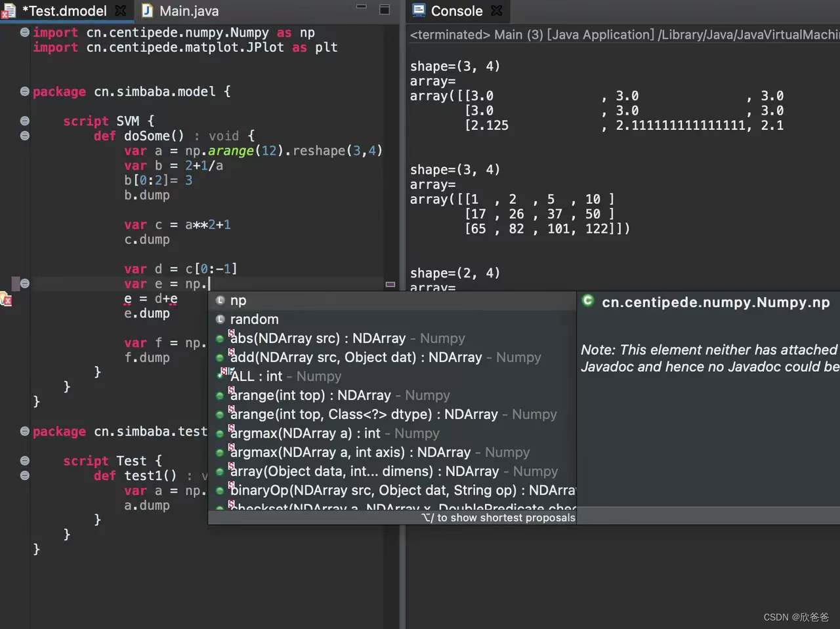Choose ALL : int proposal
This screenshot has width=840, height=629.
click(x=392, y=376)
